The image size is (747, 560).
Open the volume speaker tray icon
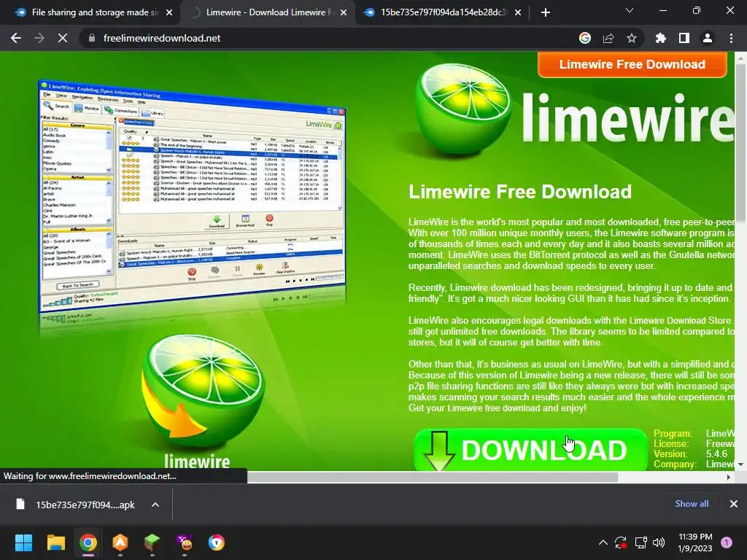tap(659, 542)
